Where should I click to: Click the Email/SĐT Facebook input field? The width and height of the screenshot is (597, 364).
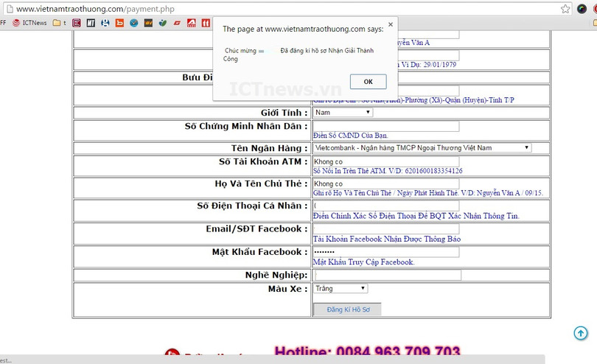click(x=385, y=229)
